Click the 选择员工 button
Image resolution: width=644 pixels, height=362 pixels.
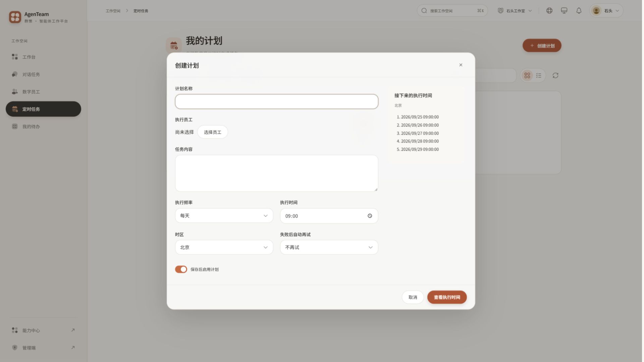pyautogui.click(x=213, y=132)
